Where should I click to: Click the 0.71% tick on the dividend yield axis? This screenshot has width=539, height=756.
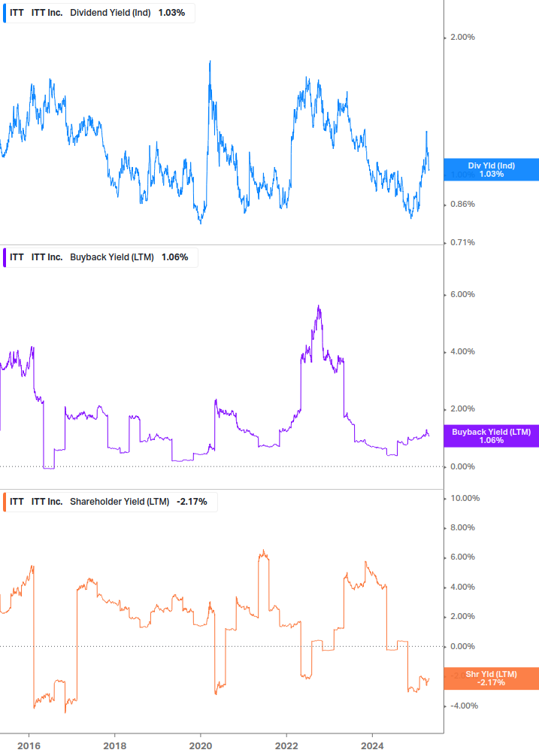click(462, 242)
